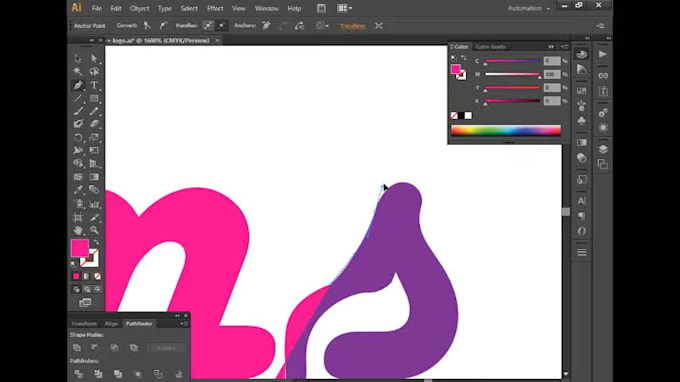Choose the Gradient tool in toolbox
Viewport: 680px width, 382px height.
click(94, 177)
